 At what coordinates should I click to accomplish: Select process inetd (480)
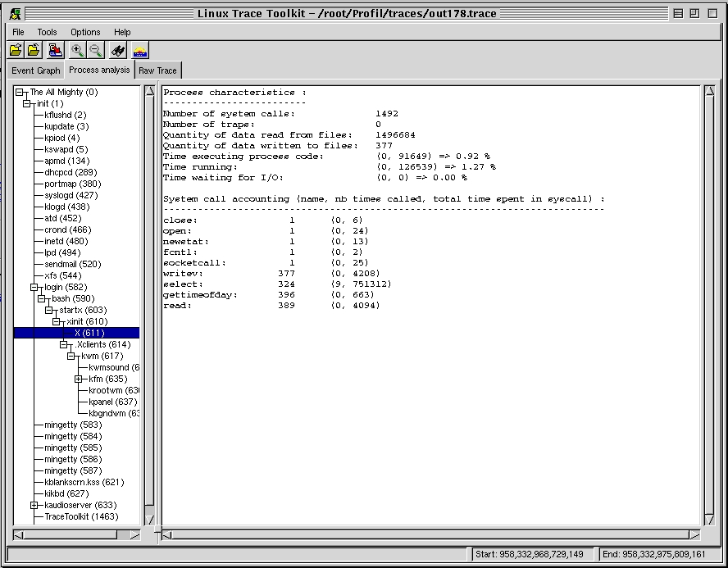click(x=66, y=241)
